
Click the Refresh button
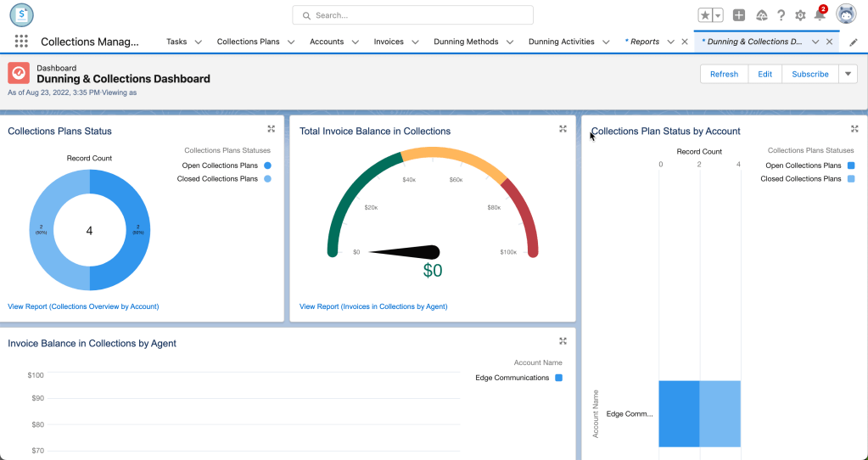(x=724, y=74)
